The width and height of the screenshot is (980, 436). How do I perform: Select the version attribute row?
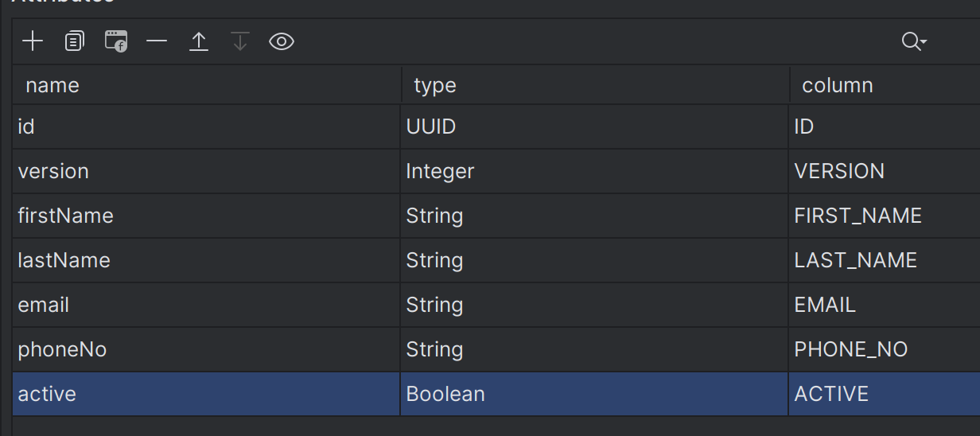(496, 171)
